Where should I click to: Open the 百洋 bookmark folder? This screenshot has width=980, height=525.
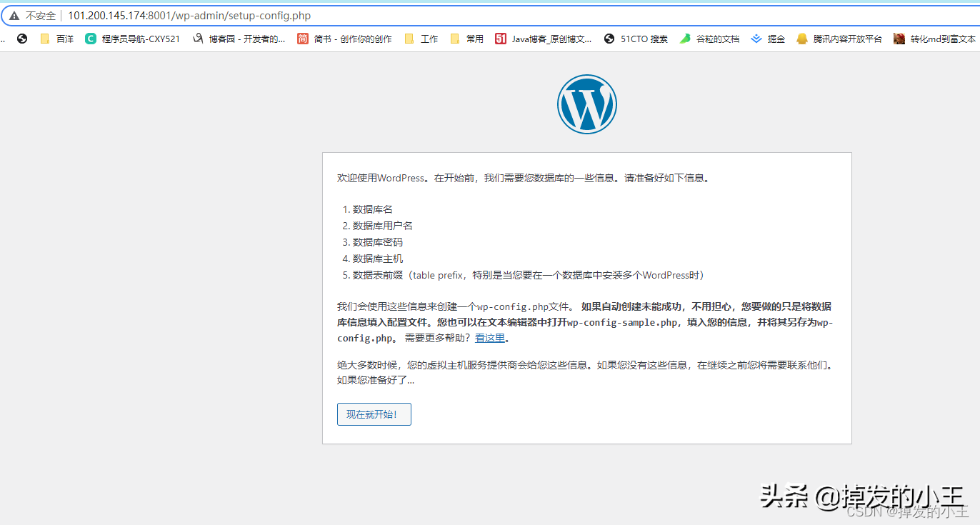pos(57,39)
